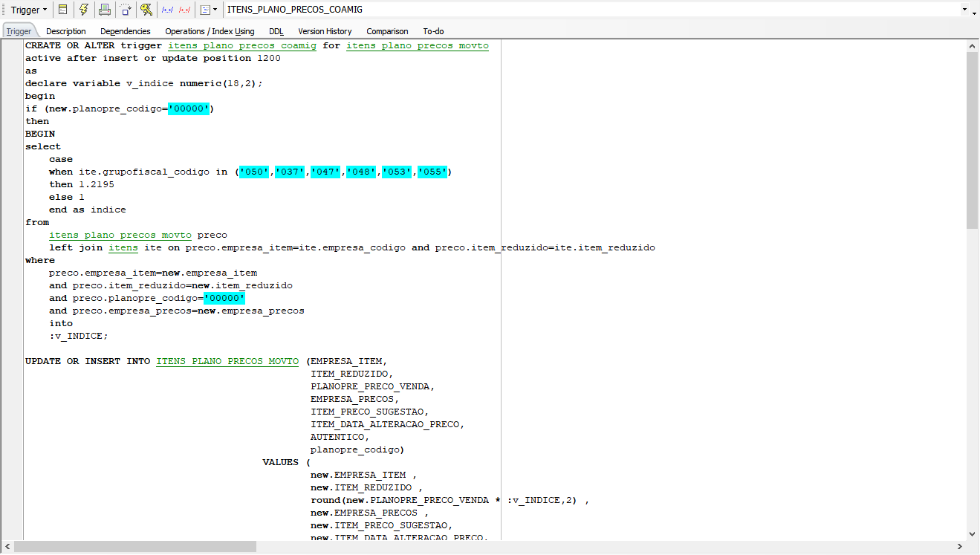Open Operations / Index Using tab
Screen dimensions: 980x555
click(210, 31)
